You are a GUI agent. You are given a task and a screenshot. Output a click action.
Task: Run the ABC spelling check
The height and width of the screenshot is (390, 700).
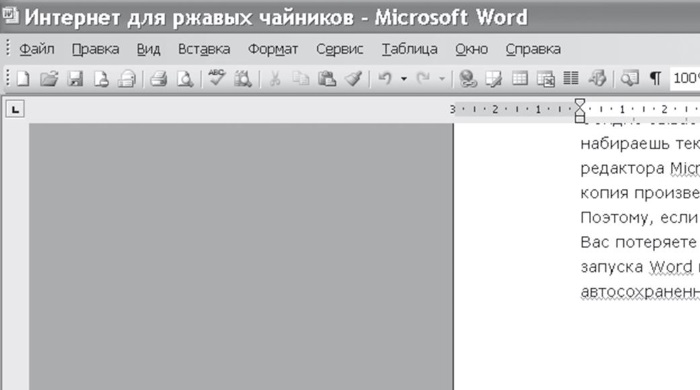pos(217,78)
